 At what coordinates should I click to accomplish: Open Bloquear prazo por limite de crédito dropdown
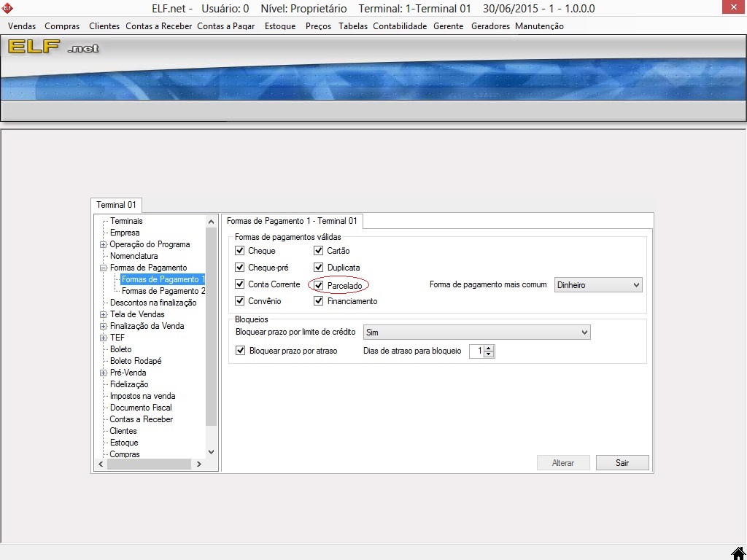click(584, 332)
